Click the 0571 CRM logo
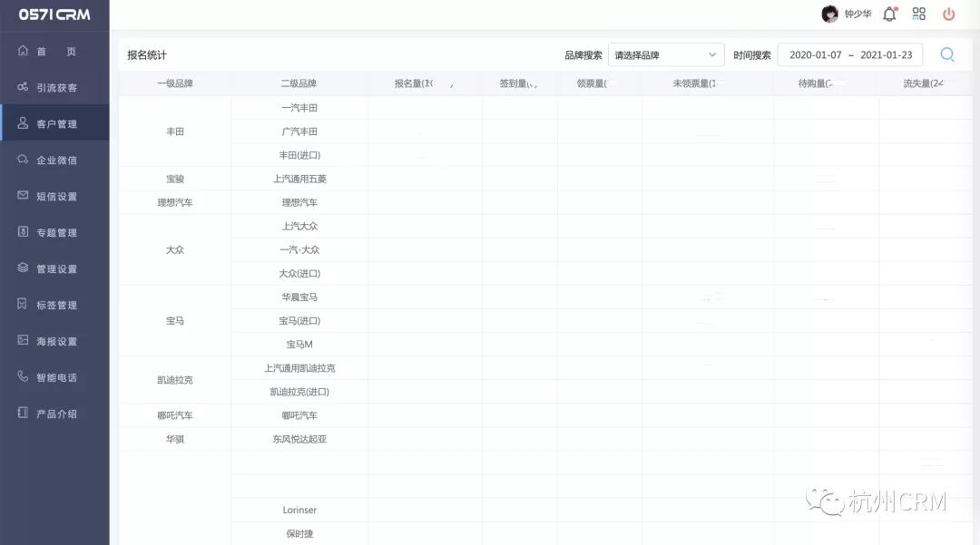 click(54, 15)
